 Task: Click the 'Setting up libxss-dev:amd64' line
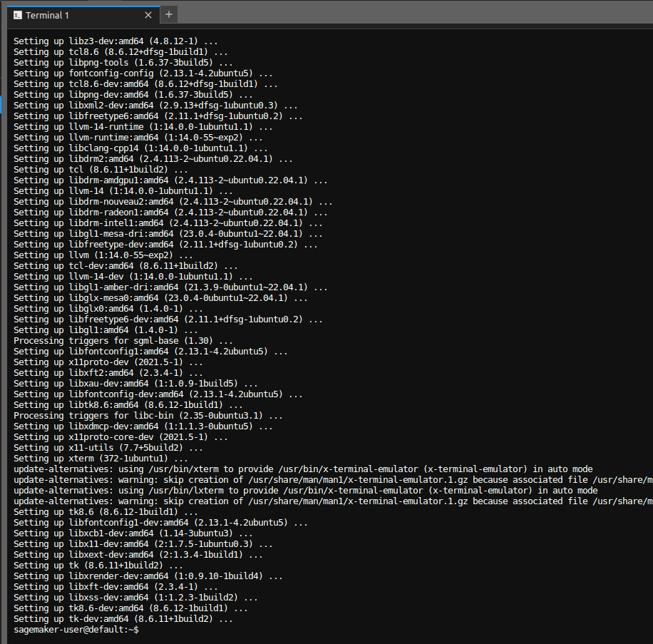click(x=135, y=597)
